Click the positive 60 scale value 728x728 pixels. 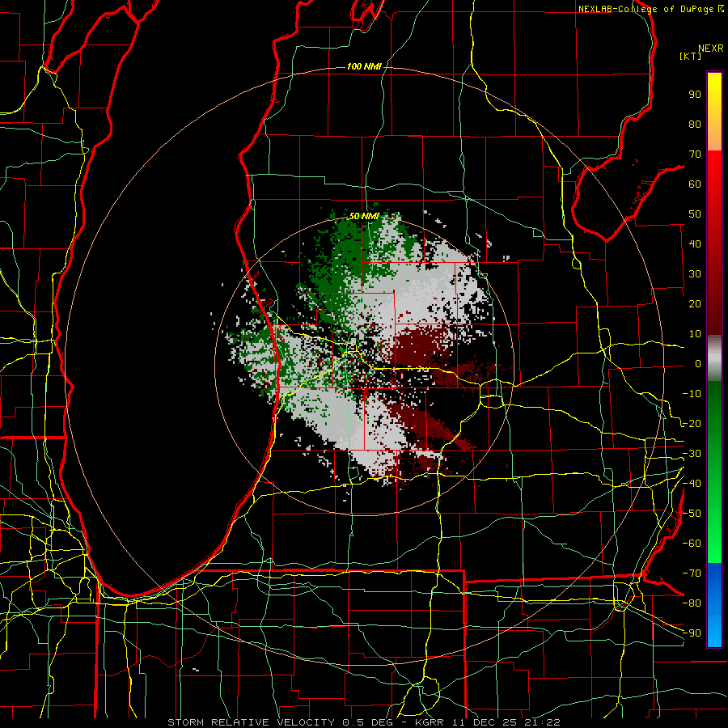click(695, 184)
